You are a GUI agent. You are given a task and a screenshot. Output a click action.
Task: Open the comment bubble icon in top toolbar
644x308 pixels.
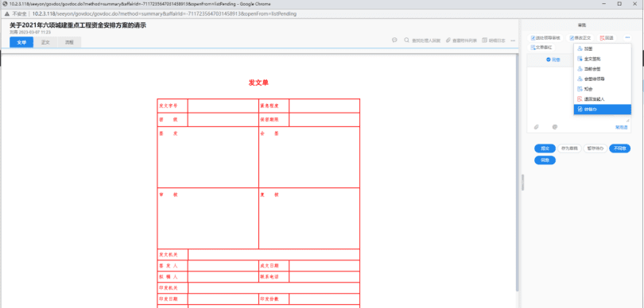[394, 40]
